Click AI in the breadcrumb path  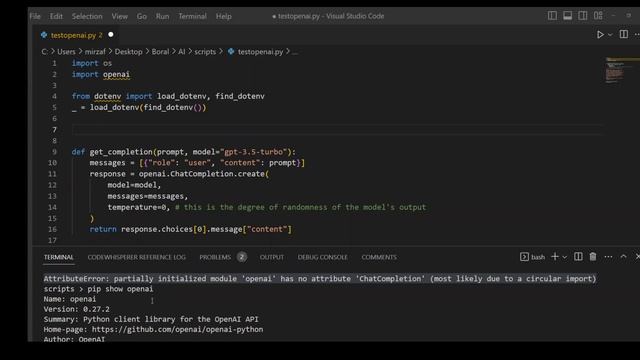pos(181,52)
